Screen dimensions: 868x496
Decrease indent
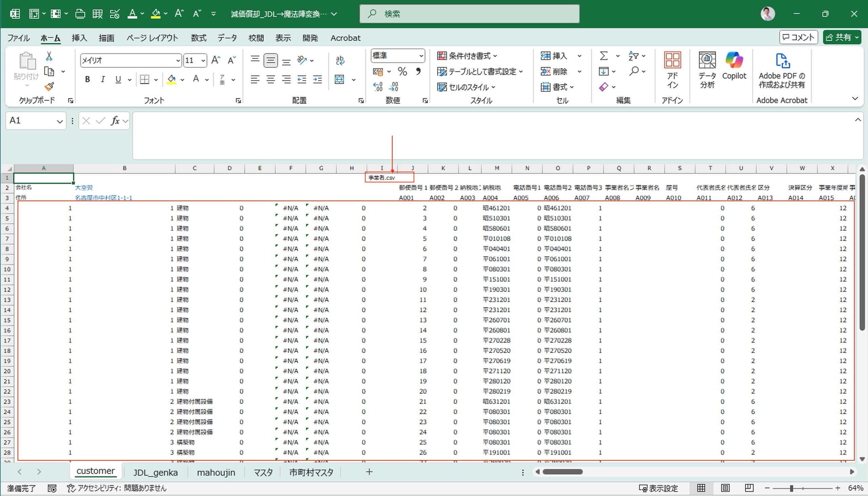(302, 80)
